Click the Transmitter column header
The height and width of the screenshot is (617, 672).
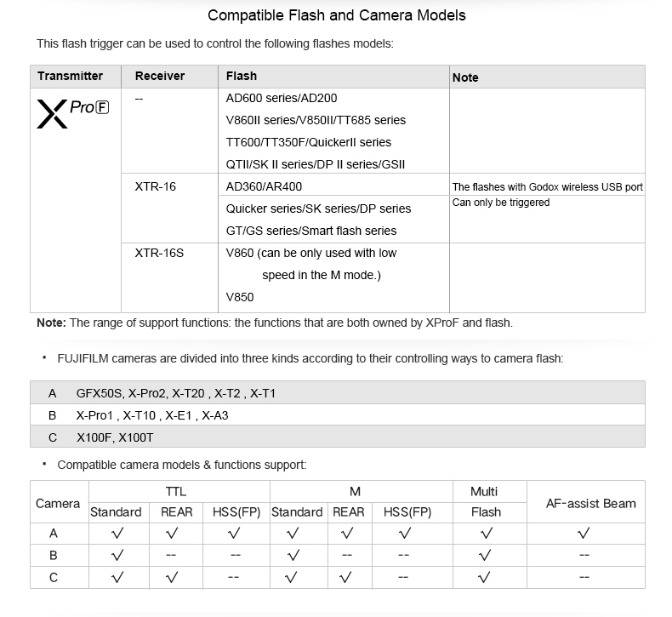(71, 77)
